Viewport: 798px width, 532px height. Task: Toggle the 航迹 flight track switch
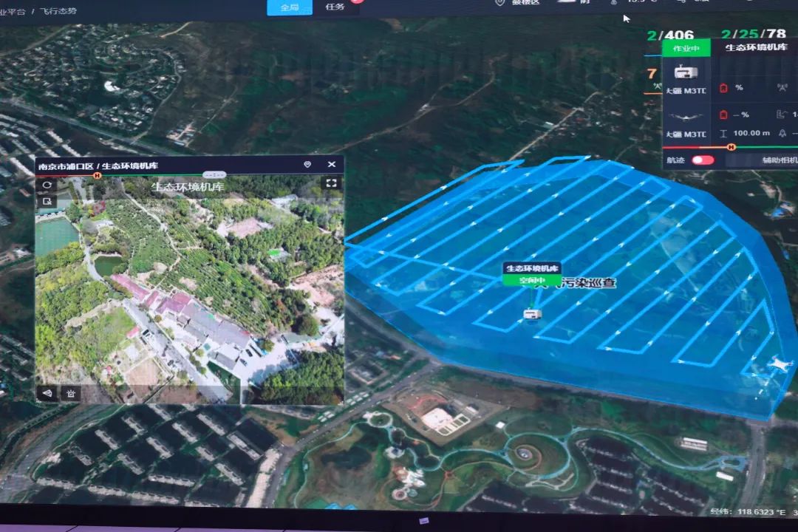702,160
